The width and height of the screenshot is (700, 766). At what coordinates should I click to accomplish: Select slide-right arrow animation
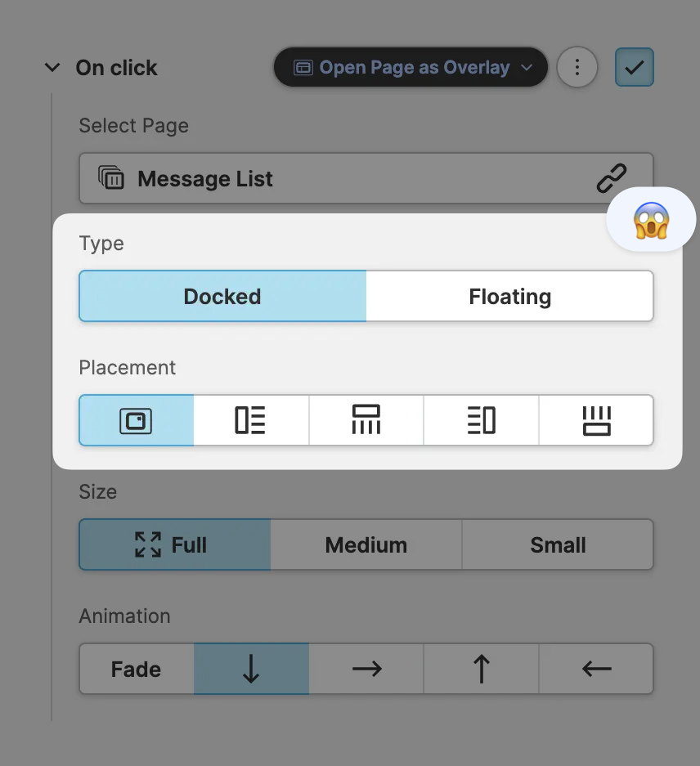coord(366,669)
